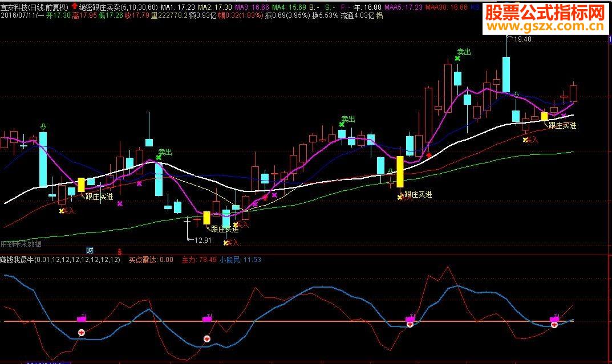Select the MA1: 17.23 readout
Image resolution: width=612 pixels, height=364 pixels.
click(178, 7)
